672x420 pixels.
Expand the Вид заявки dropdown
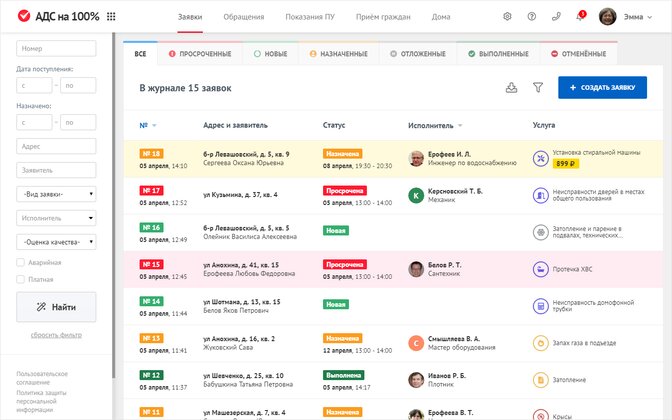[x=56, y=194]
